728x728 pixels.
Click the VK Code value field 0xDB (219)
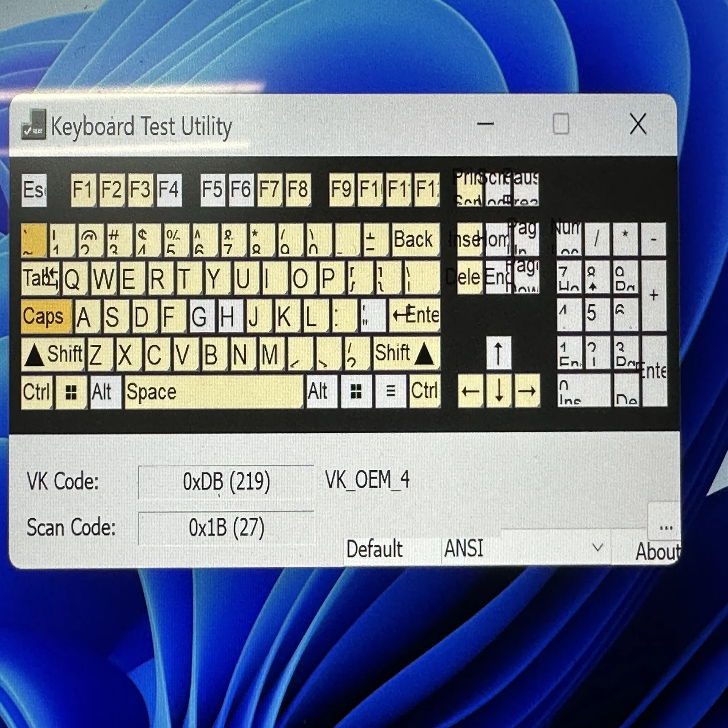[226, 482]
